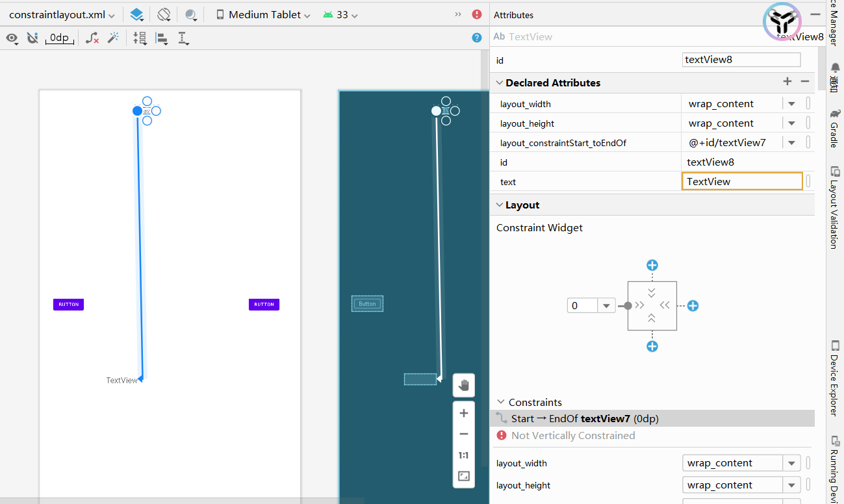Screen dimensions: 844x504
Task: Select the pan hand tool
Action: point(464,385)
